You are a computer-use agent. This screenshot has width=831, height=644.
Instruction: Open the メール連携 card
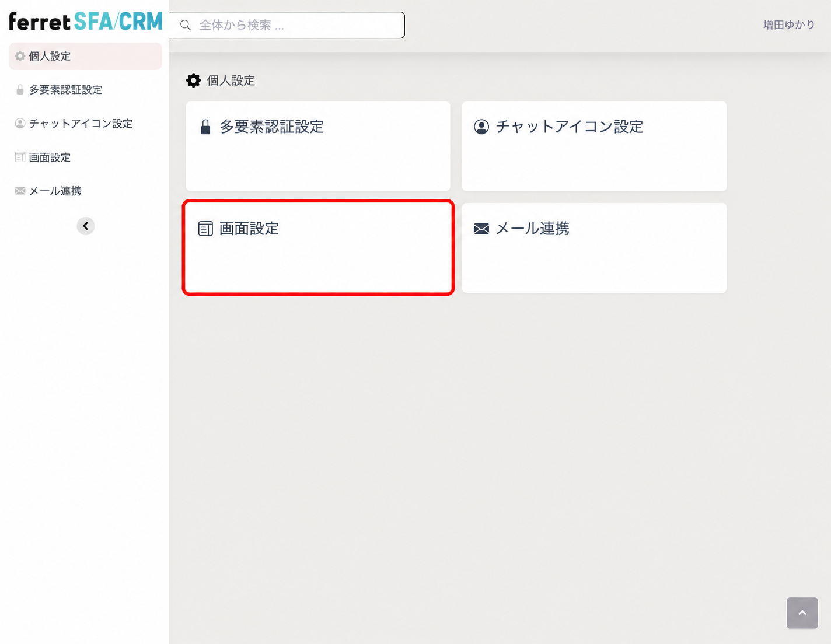pos(594,248)
